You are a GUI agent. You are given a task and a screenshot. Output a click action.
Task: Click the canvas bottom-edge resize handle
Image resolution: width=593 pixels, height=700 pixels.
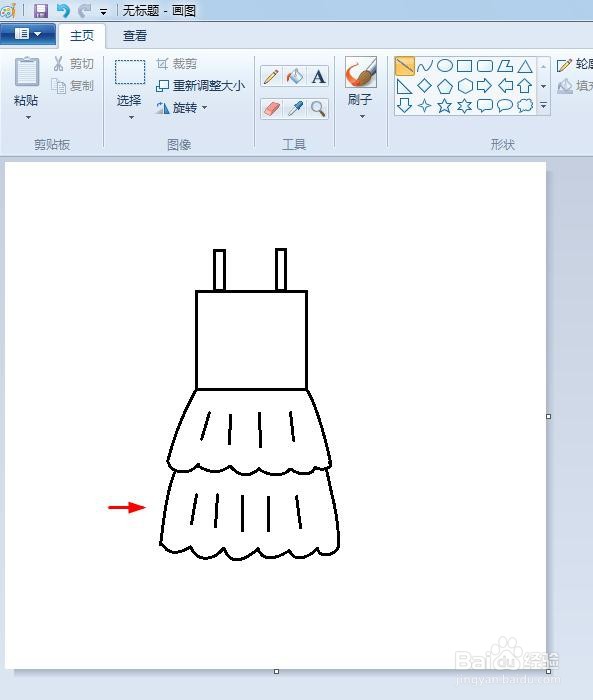click(x=276, y=671)
